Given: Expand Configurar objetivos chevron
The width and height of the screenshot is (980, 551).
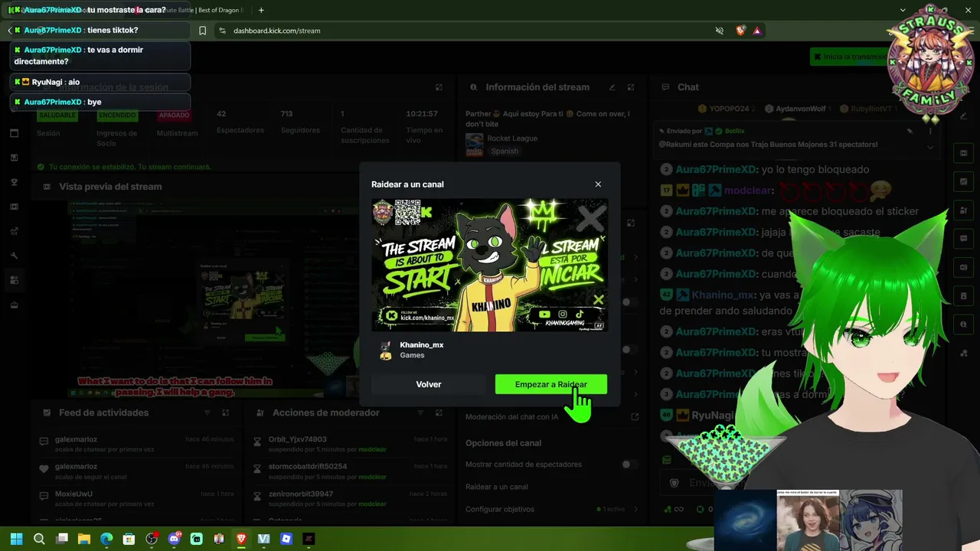Looking at the screenshot, I should (635, 509).
